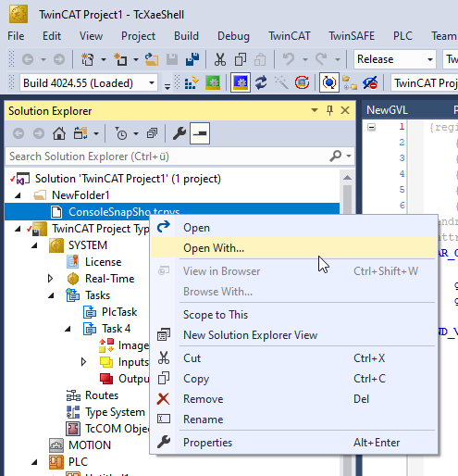Choose Rename from the context menu
Viewport: 458px width, 476px height.
(294, 420)
